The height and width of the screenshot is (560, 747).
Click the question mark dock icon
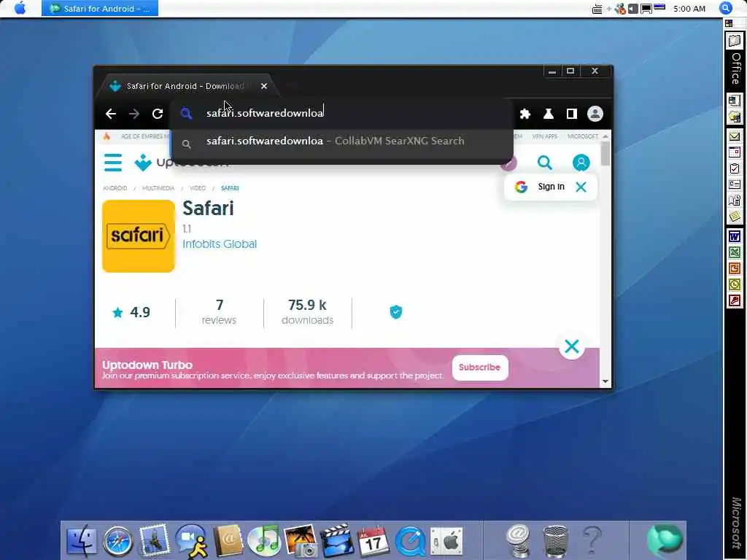(x=592, y=541)
